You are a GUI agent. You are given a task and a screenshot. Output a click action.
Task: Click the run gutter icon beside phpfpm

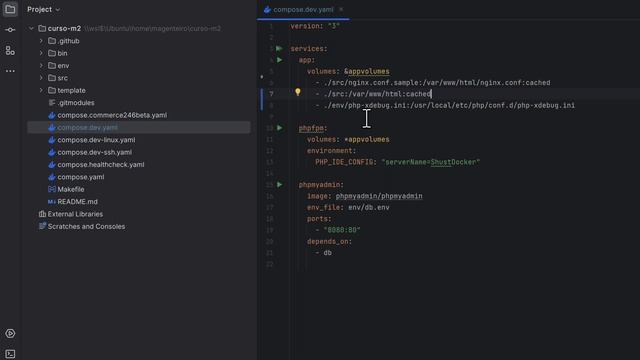tap(280, 128)
